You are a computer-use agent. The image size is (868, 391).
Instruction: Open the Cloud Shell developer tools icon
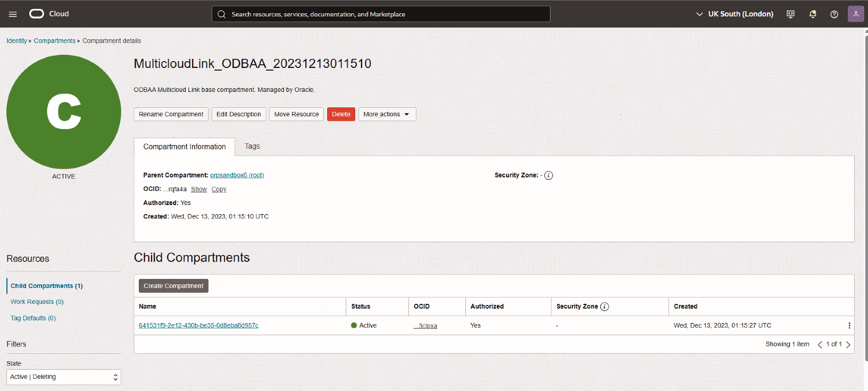click(x=790, y=14)
